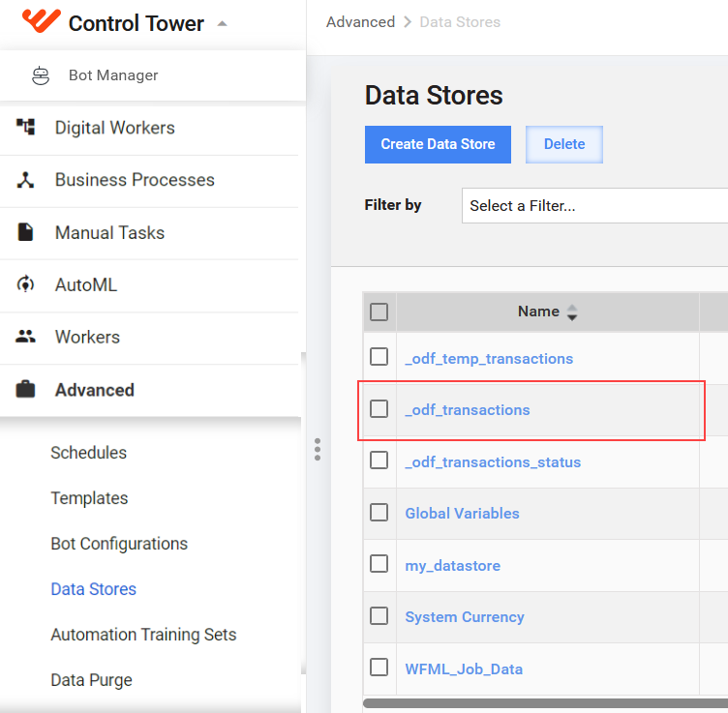Select Data Stores in sidebar
This screenshot has height=713, width=728.
point(93,588)
